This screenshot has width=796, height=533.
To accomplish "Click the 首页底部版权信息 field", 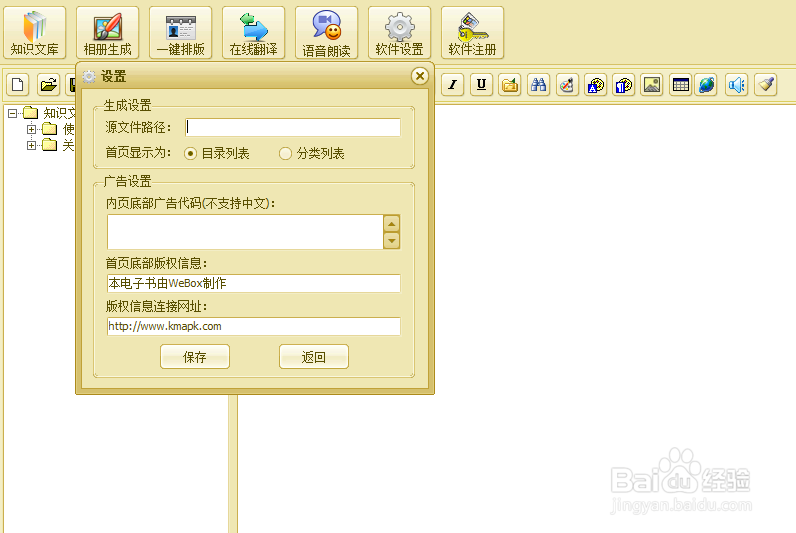I will 254,283.
